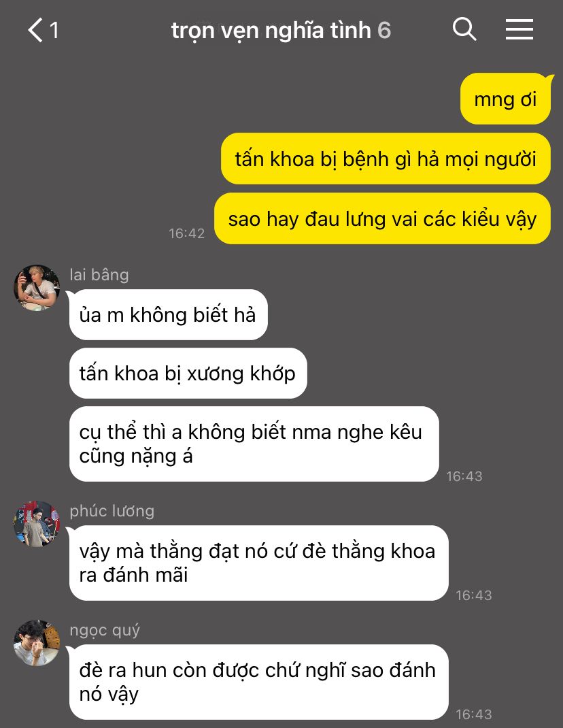The width and height of the screenshot is (563, 728).
Task: Open lai bâng's profile avatar
Action: [x=37, y=288]
